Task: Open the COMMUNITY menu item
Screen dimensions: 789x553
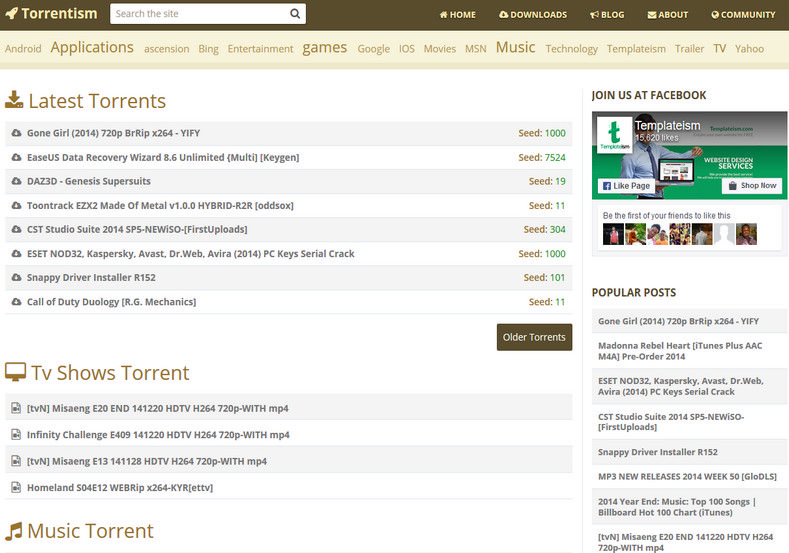Action: pyautogui.click(x=743, y=15)
